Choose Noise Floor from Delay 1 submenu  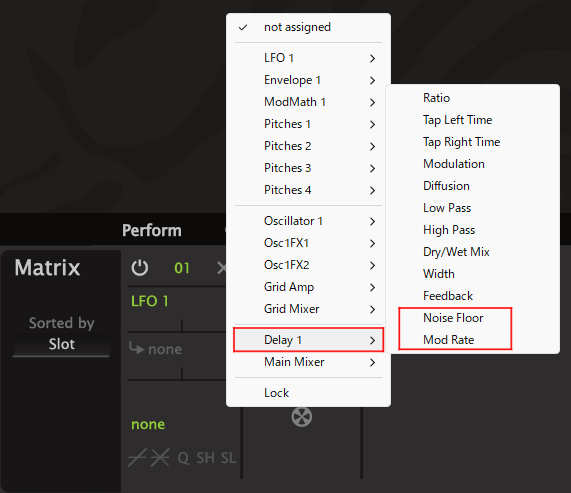click(x=453, y=318)
